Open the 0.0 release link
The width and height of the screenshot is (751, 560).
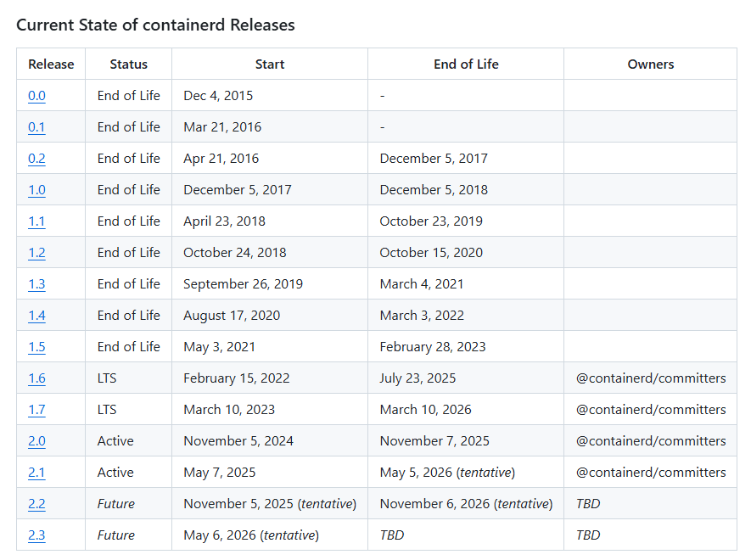pyautogui.click(x=36, y=96)
